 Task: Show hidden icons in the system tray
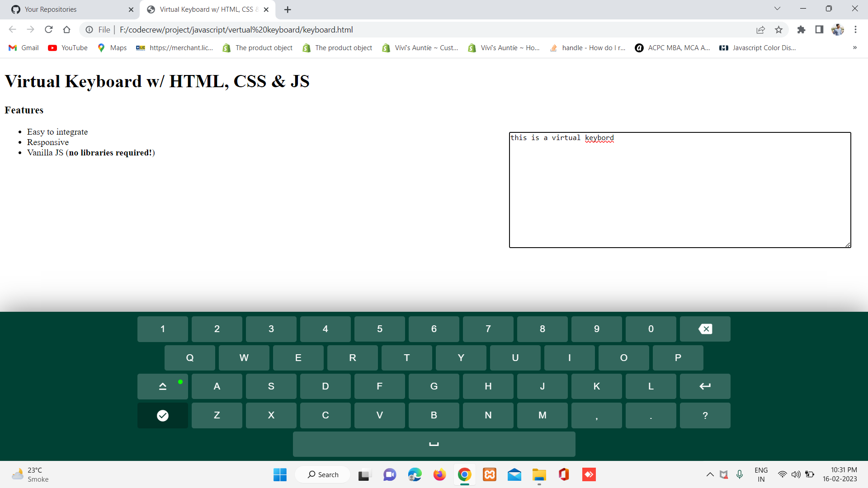709,474
